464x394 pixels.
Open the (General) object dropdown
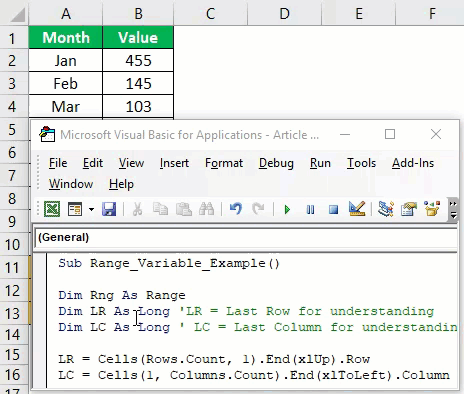point(246,237)
